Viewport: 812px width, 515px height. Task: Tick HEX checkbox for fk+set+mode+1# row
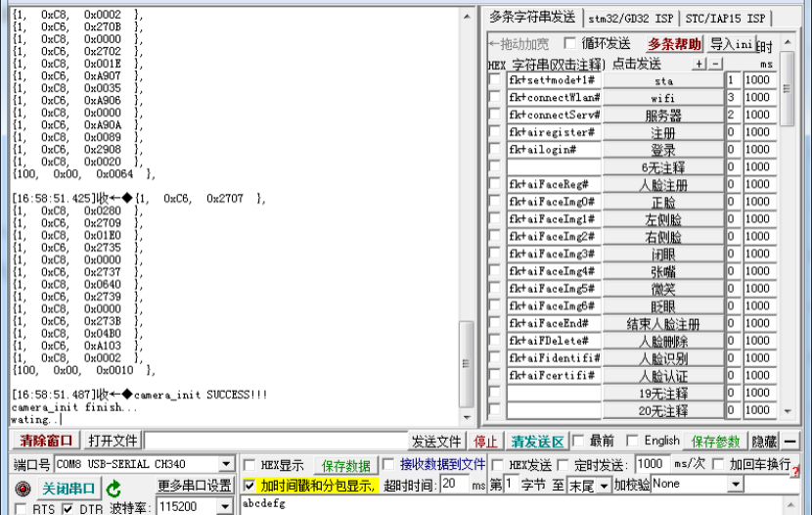point(495,79)
